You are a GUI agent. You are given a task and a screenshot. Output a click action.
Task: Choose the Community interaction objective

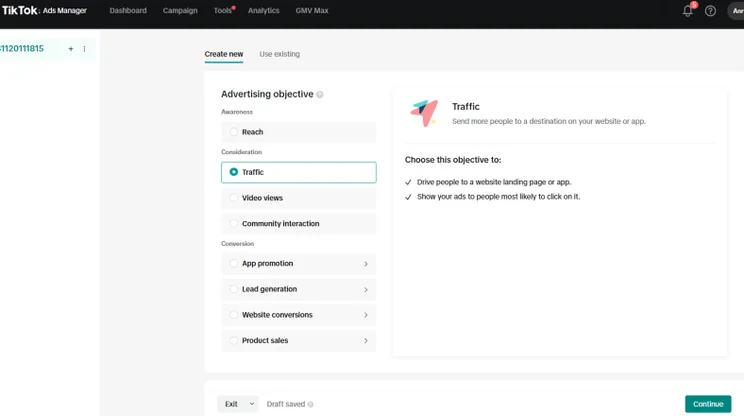pos(298,223)
